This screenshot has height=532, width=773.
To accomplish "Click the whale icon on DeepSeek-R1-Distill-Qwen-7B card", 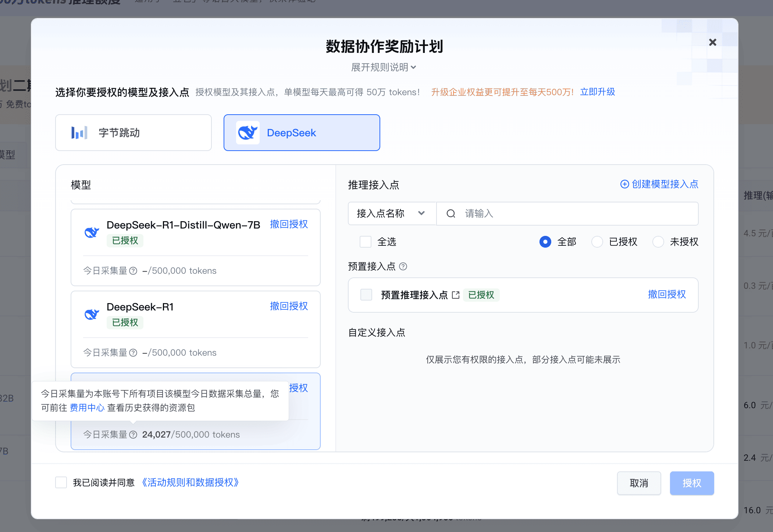I will [x=92, y=232].
